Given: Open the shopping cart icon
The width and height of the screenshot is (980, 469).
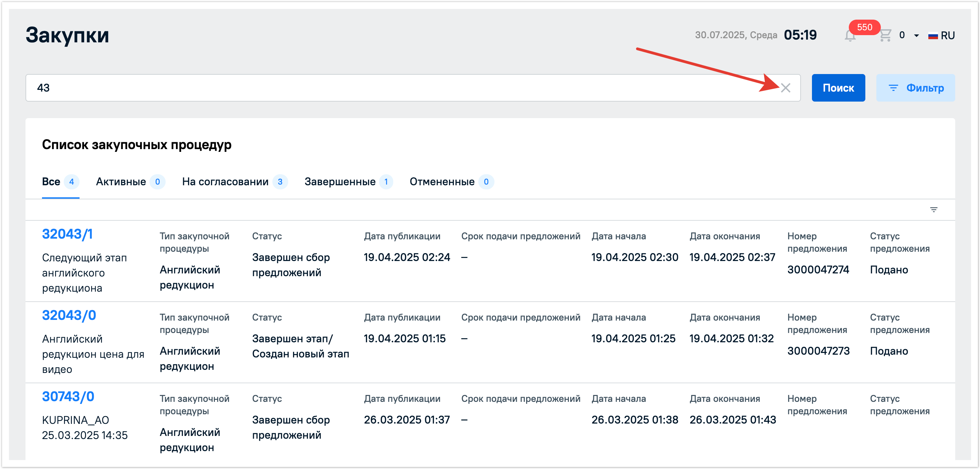Looking at the screenshot, I should click(x=885, y=35).
